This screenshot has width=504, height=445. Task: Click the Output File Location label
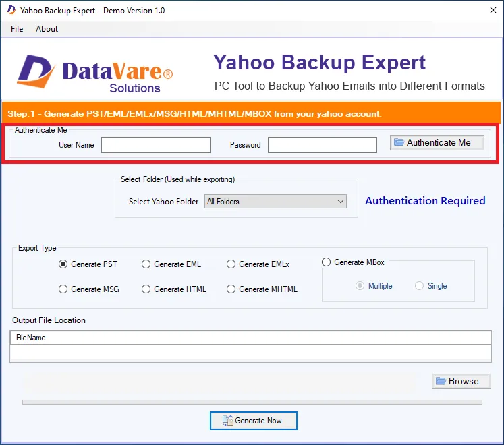(49, 320)
